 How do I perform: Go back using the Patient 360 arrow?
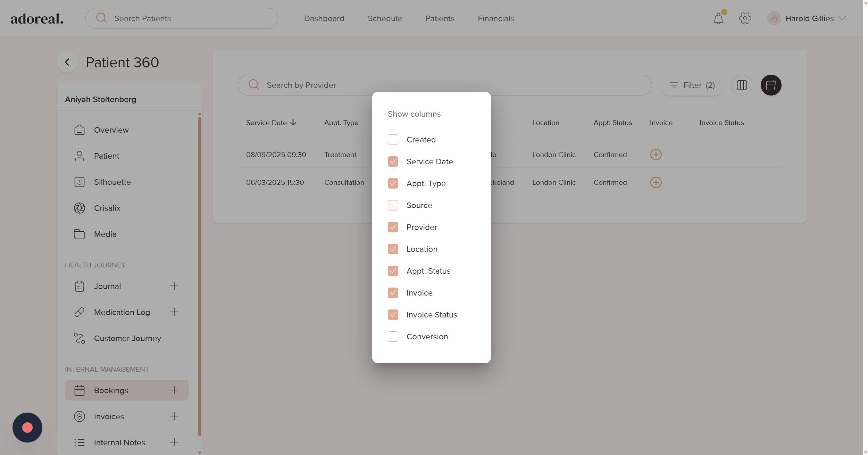coord(67,63)
